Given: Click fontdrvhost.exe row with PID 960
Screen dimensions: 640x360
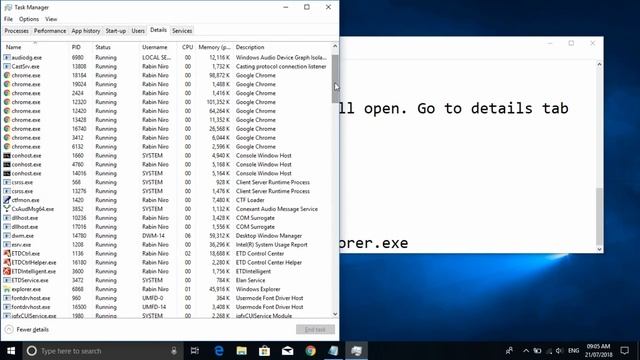Looking at the screenshot, I should tap(167, 298).
